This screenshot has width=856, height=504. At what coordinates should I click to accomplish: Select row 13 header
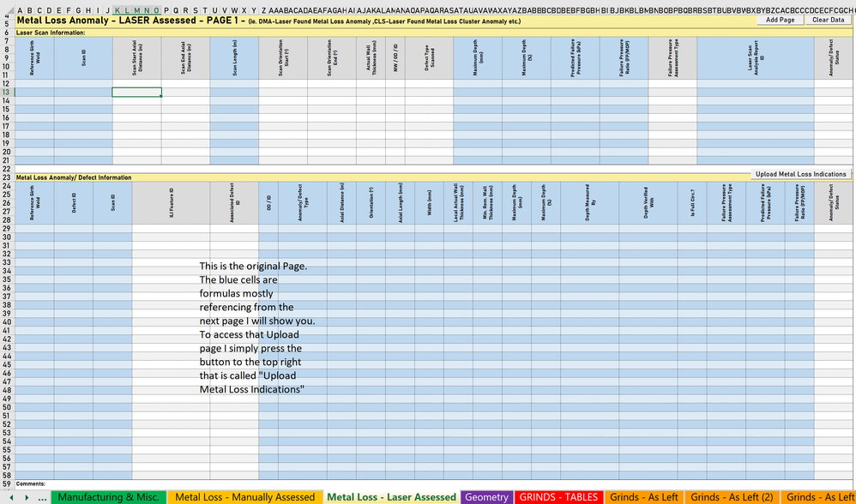pyautogui.click(x=6, y=91)
